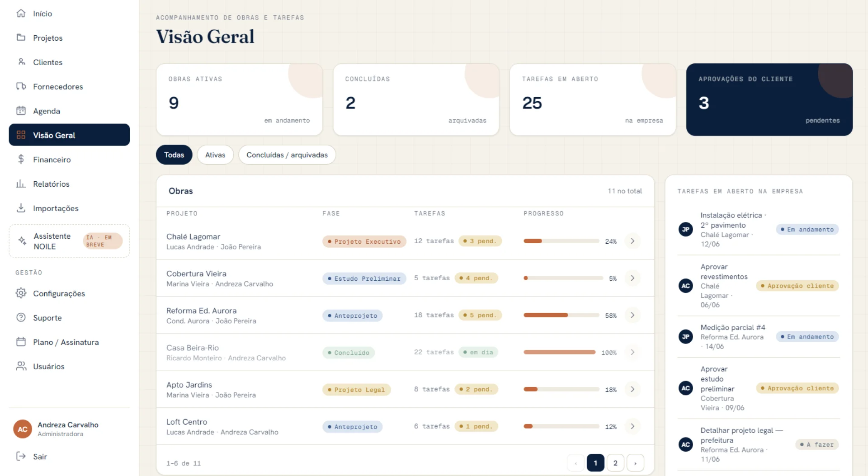Open the Concluídas summary card
Screen dimensions: 868x476
[416, 99]
